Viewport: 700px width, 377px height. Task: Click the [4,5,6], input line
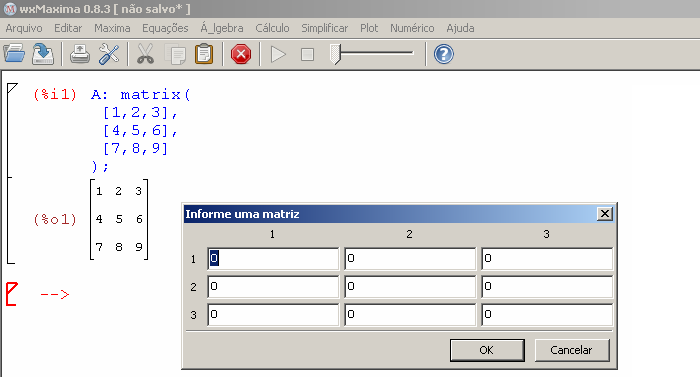pos(140,130)
